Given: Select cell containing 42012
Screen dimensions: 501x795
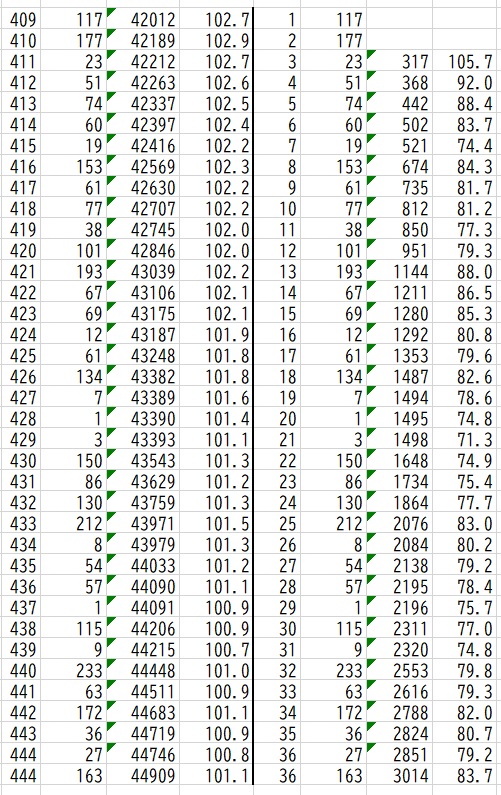Looking at the screenshot, I should (143, 19).
